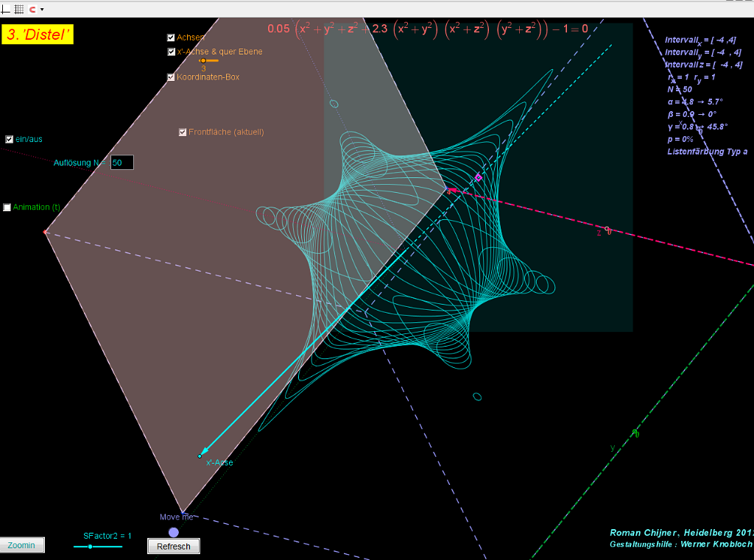Image resolution: width=754 pixels, height=560 pixels.
Task: Click the cyan x'-Achse arrow endpoint
Action: coord(200,456)
